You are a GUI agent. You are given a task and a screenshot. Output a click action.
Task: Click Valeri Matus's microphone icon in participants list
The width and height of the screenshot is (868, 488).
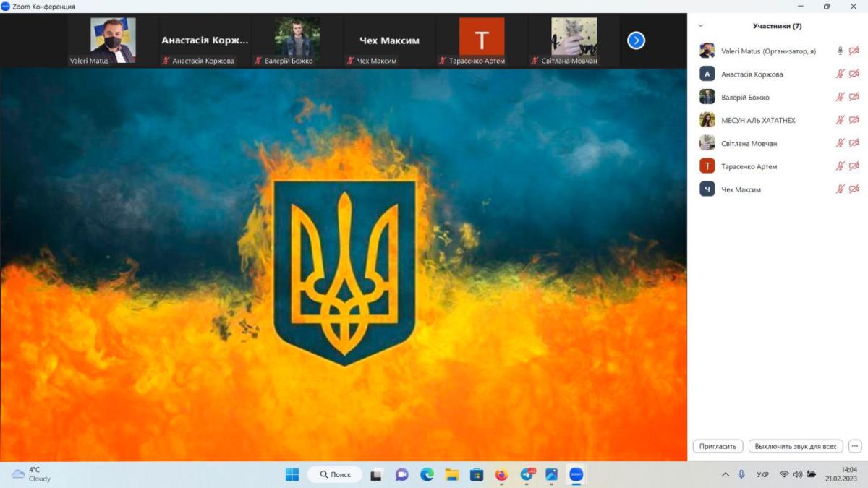point(840,51)
